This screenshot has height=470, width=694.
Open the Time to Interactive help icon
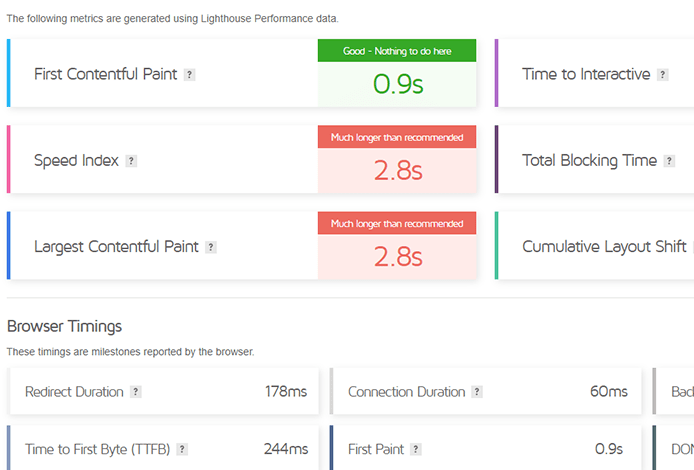pos(663,75)
